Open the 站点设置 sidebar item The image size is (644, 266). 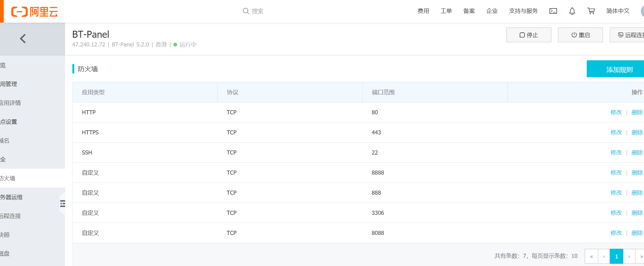tap(32, 122)
